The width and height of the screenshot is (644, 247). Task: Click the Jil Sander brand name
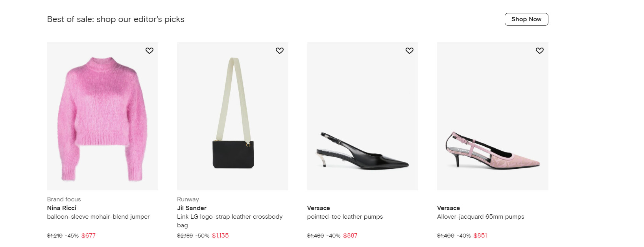[x=192, y=208]
